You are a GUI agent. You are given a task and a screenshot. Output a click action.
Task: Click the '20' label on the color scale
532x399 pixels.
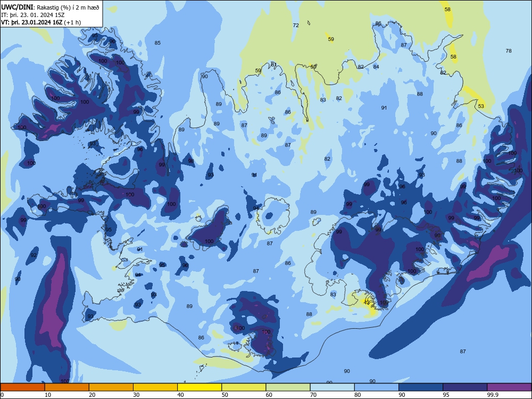(92, 395)
